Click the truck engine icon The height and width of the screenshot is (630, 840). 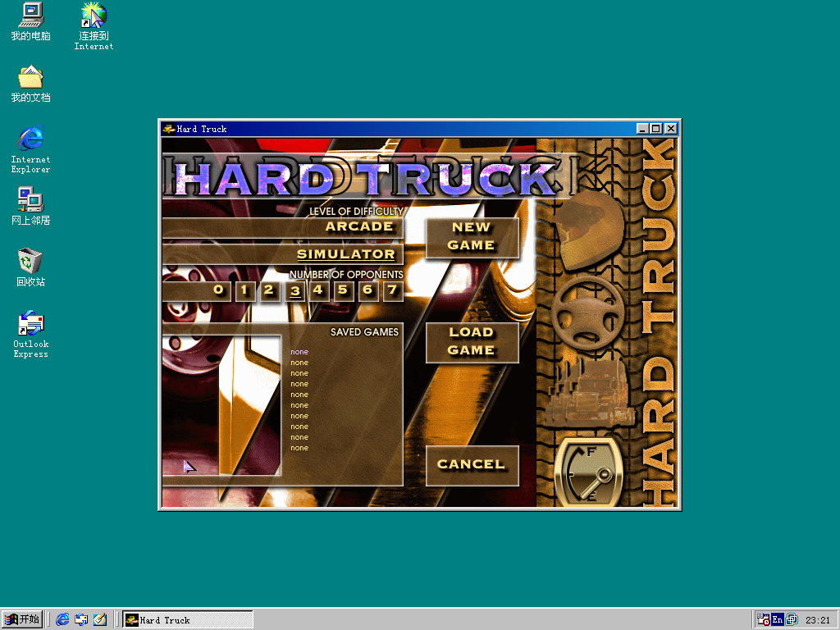coord(589,395)
